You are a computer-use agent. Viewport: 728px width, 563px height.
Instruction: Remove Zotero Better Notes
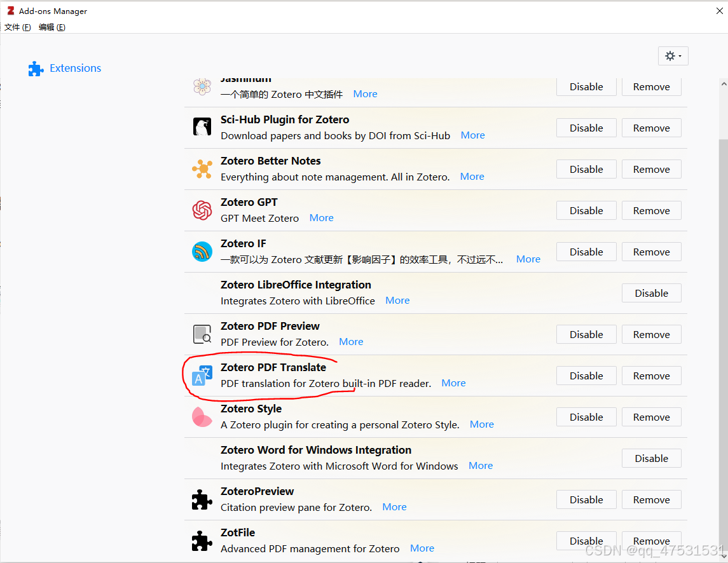pyautogui.click(x=652, y=170)
